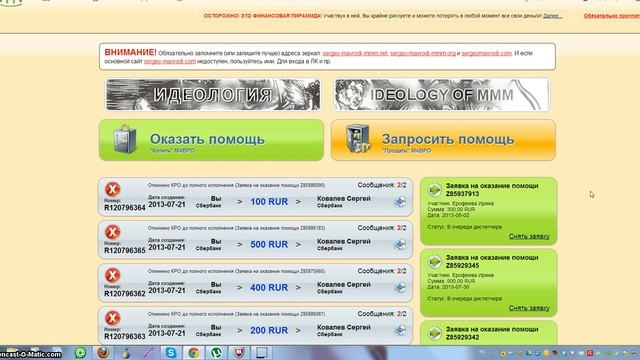Open message icon on the 500 RUR row
The width and height of the screenshot is (640, 360).
pyautogui.click(x=400, y=244)
